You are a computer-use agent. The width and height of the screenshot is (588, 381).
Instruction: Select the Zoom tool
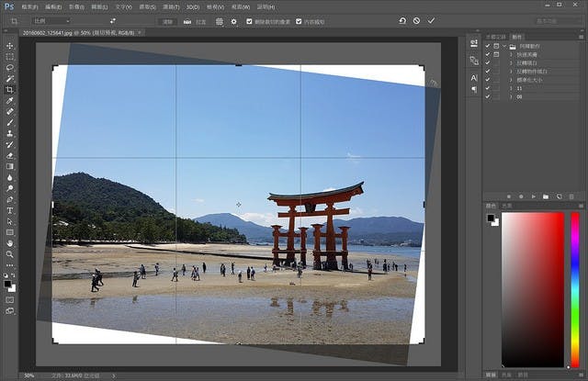tap(10, 254)
